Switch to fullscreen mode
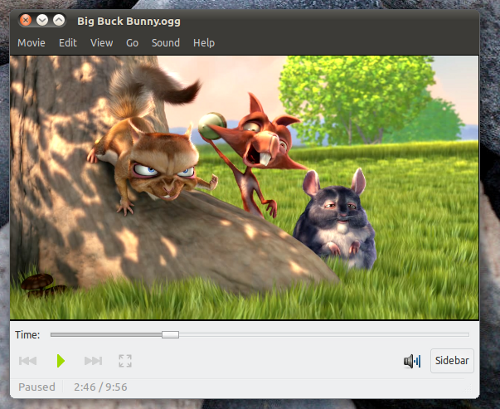This screenshot has height=409, width=500. pos(125,361)
